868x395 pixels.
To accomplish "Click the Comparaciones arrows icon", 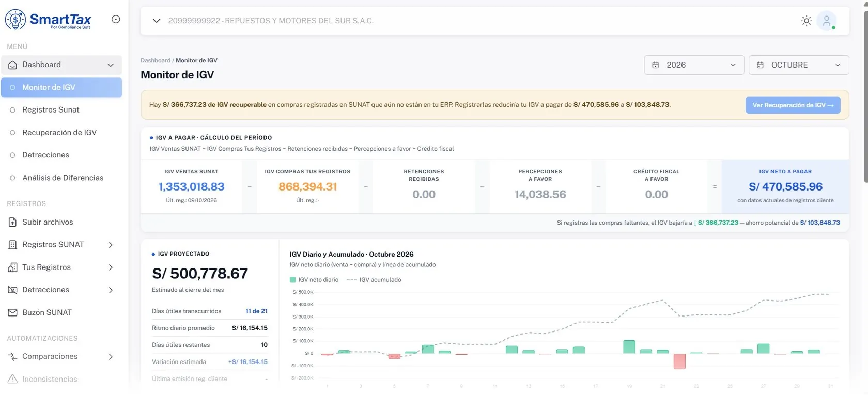I will 13,357.
